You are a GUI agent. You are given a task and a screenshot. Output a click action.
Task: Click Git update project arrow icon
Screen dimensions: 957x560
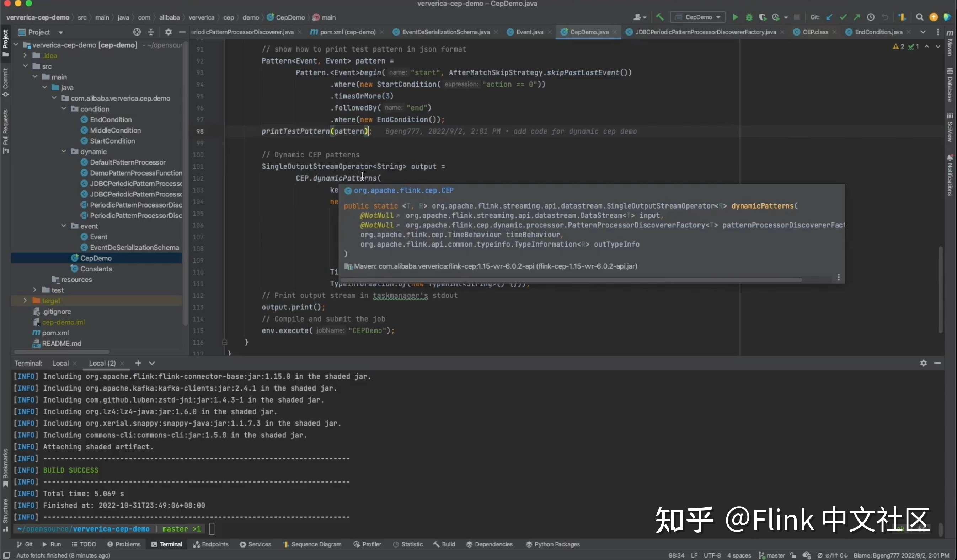click(829, 17)
